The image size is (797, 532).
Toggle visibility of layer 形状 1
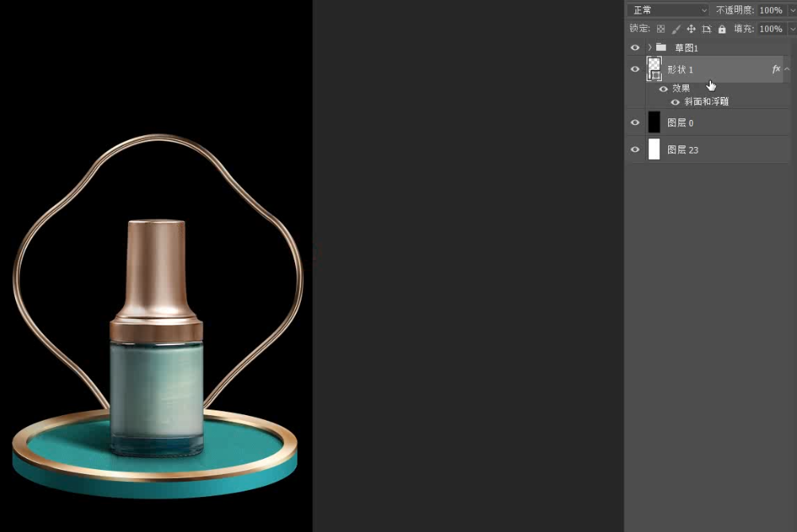point(635,69)
